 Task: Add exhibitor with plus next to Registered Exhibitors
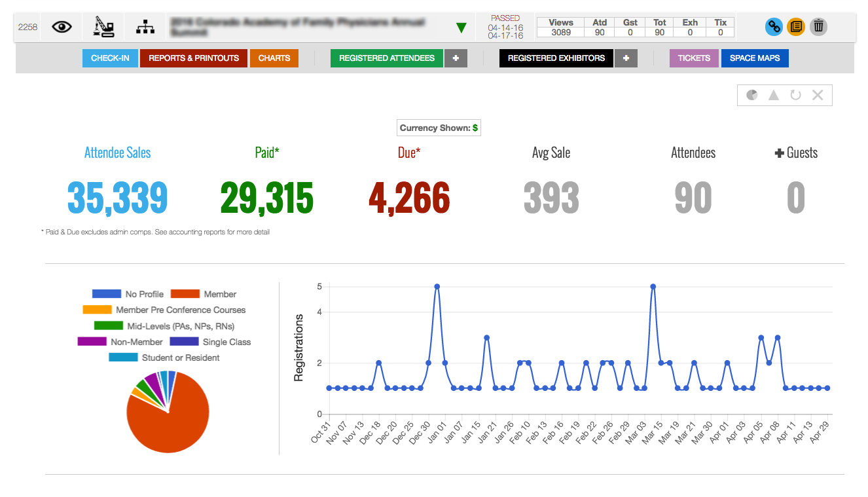coord(626,58)
